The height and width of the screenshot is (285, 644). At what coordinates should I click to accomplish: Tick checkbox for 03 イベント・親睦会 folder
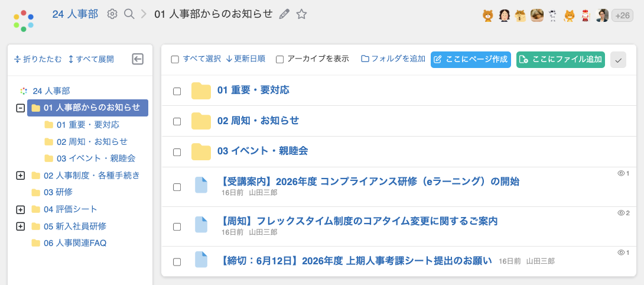pos(177,152)
